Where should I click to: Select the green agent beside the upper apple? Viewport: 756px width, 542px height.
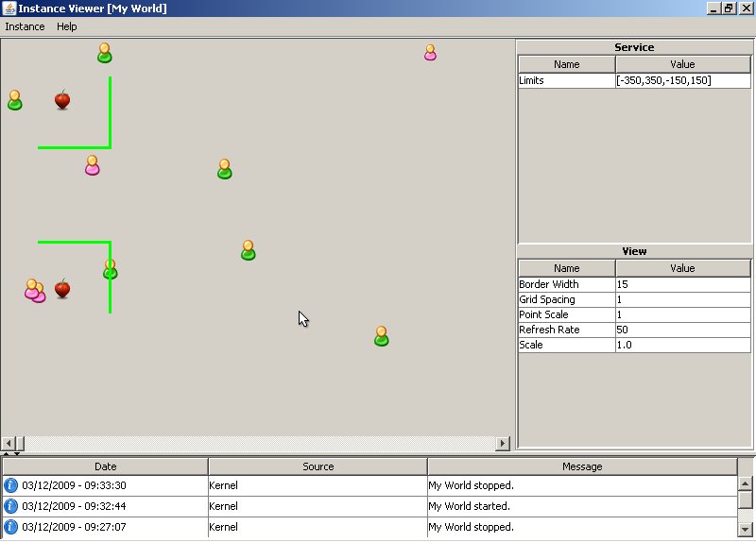(x=15, y=100)
